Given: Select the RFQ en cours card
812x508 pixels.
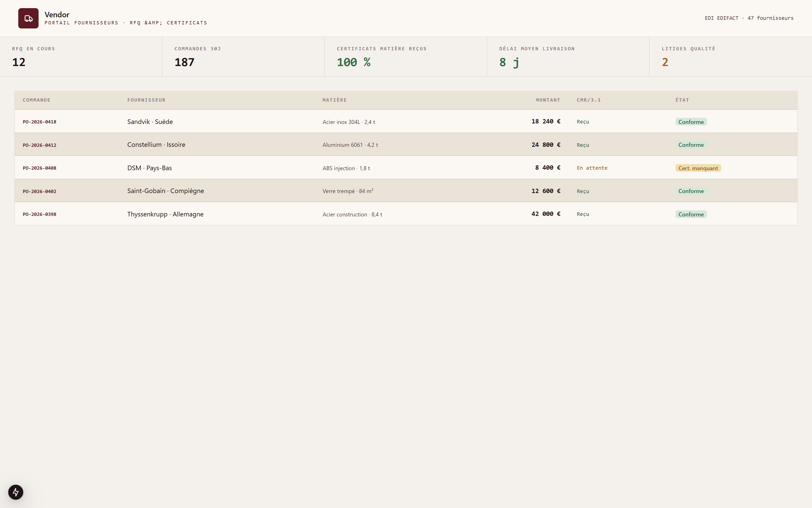Looking at the screenshot, I should click(81, 57).
